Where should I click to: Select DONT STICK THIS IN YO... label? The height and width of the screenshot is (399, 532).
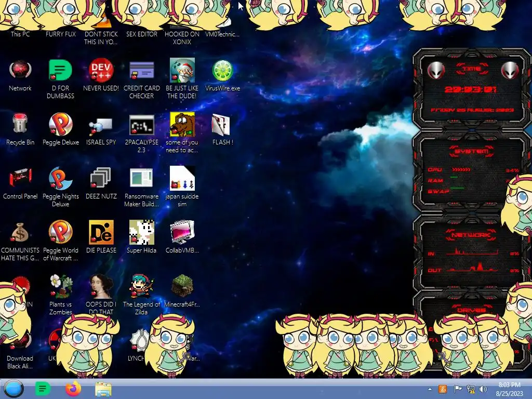[x=101, y=38]
